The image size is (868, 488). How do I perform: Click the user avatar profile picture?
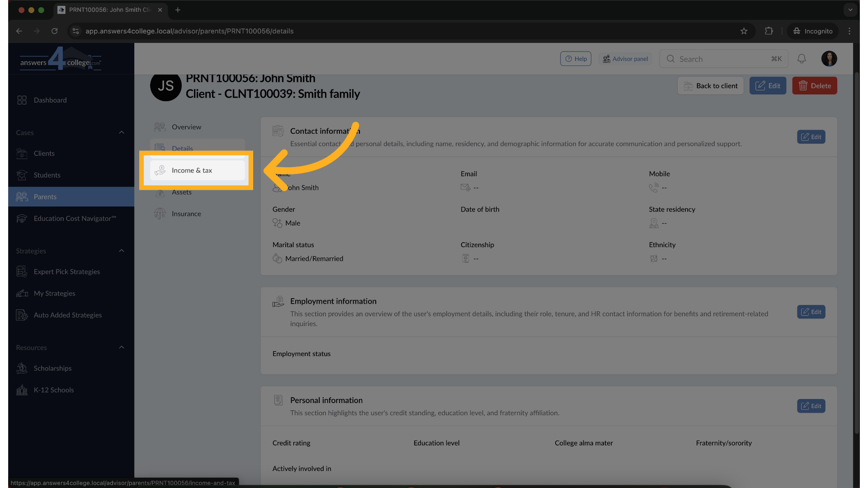[x=829, y=59]
